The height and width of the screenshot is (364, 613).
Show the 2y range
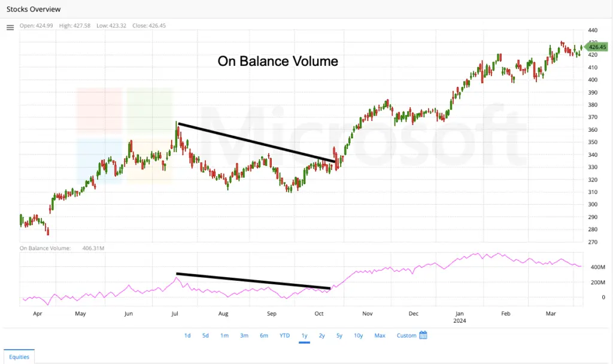pos(321,335)
